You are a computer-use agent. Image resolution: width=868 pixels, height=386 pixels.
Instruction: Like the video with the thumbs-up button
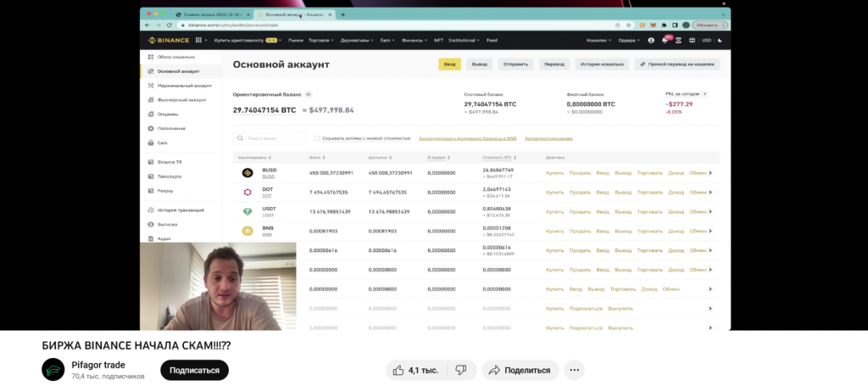pos(413,370)
